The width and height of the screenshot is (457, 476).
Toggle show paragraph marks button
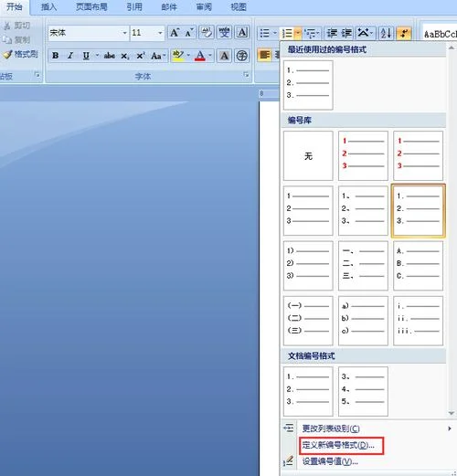(x=404, y=33)
